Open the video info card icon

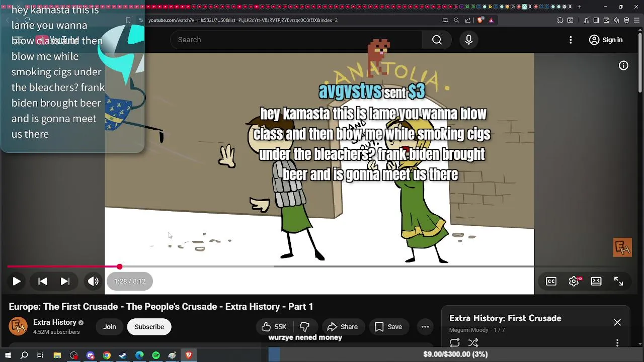point(623,65)
